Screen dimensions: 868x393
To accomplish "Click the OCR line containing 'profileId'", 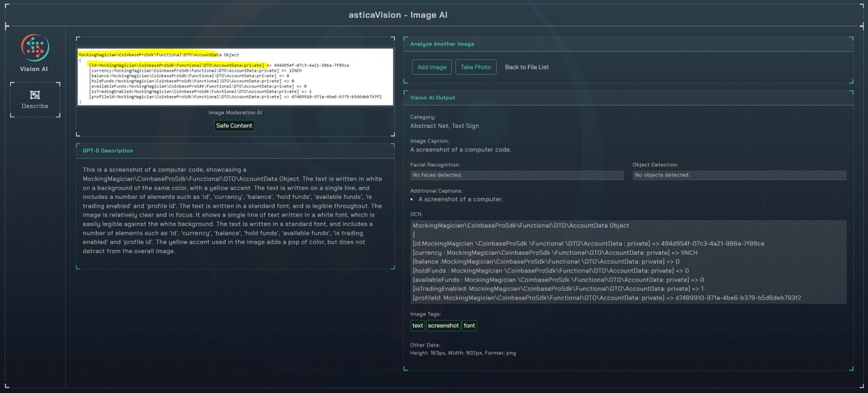I will [x=606, y=297].
